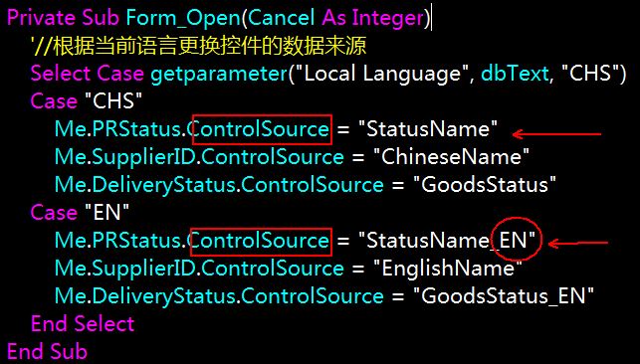Click the End Select line
The height and width of the screenshot is (364, 640).
coord(83,323)
